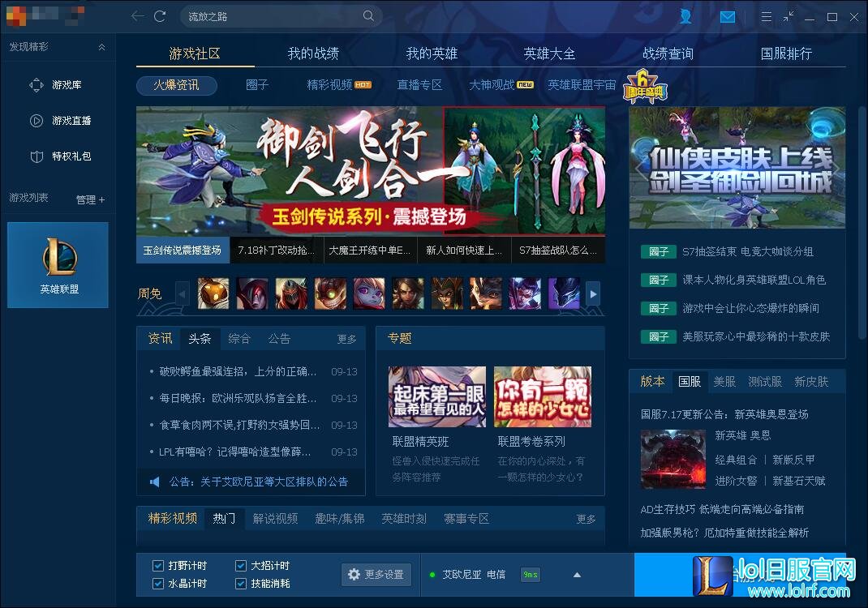
Task: Select 直播专区 sub-tab
Action: (419, 85)
